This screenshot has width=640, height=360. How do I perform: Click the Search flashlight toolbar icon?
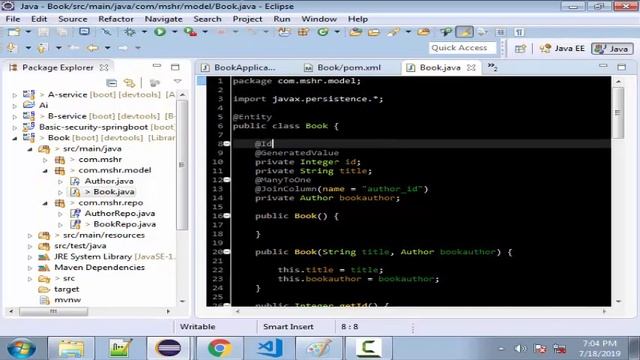393,32
